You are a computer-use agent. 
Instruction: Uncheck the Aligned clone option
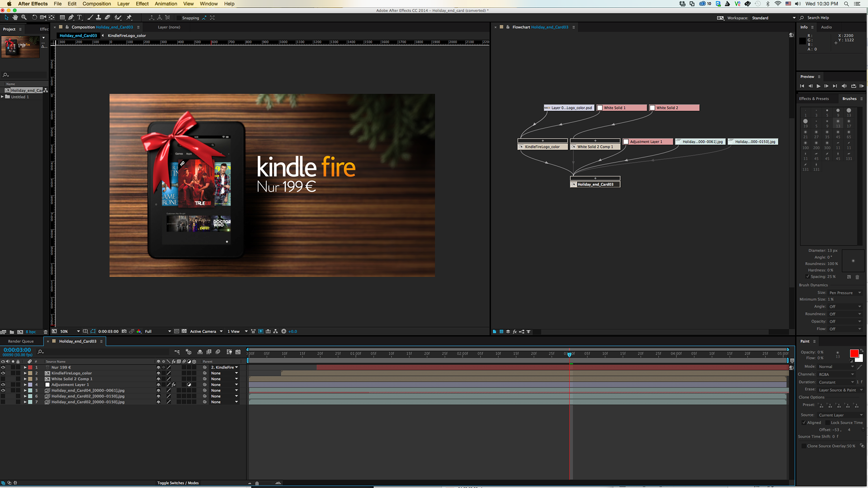click(x=804, y=422)
